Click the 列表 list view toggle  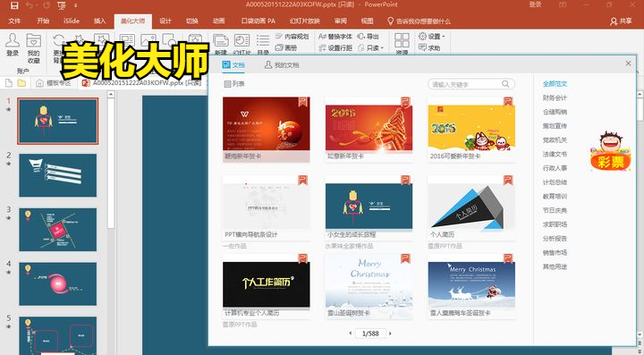(234, 84)
